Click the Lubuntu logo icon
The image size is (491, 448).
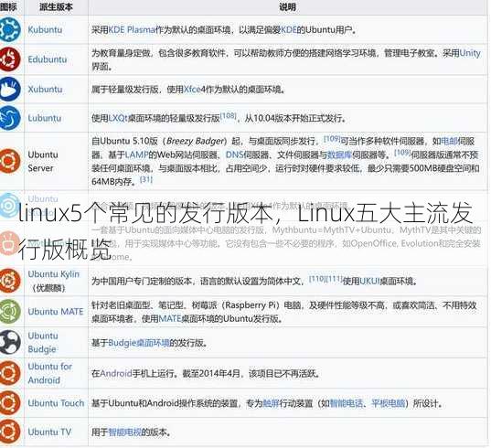[x=10, y=118]
